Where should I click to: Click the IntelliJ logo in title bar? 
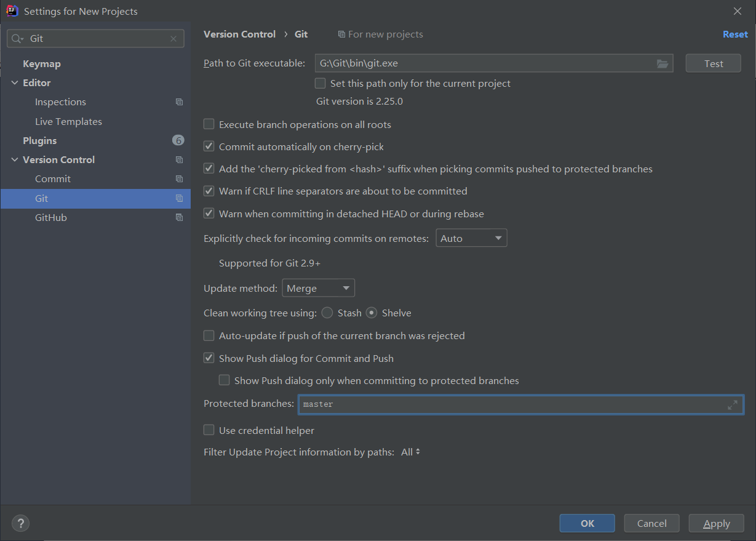12,11
